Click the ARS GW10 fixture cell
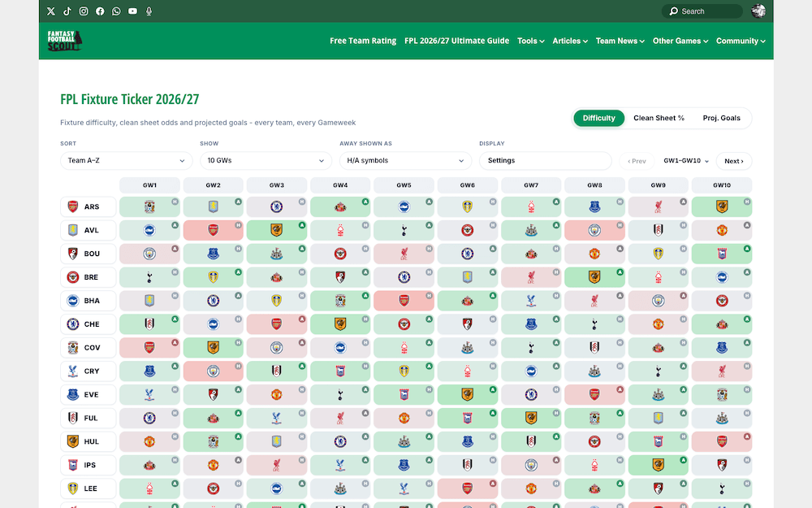 coord(722,206)
